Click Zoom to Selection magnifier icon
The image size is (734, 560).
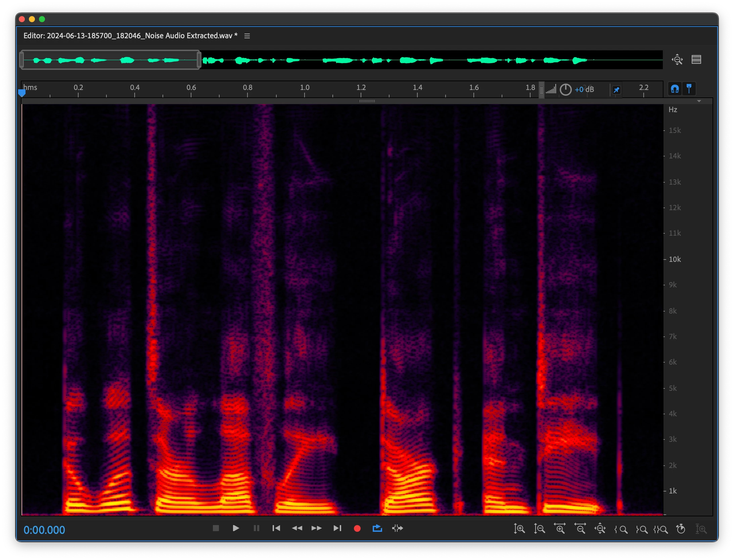[x=660, y=529]
